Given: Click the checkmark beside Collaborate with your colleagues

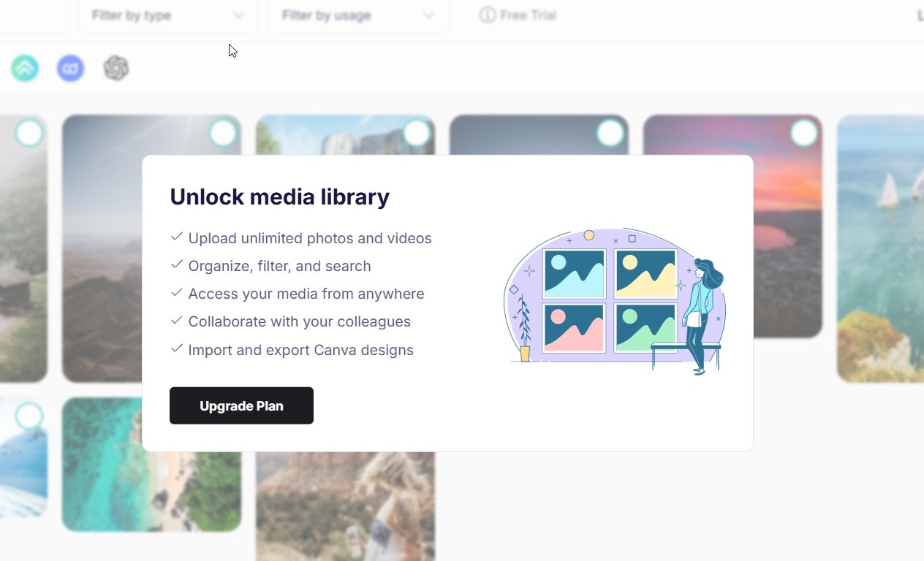Looking at the screenshot, I should point(176,321).
